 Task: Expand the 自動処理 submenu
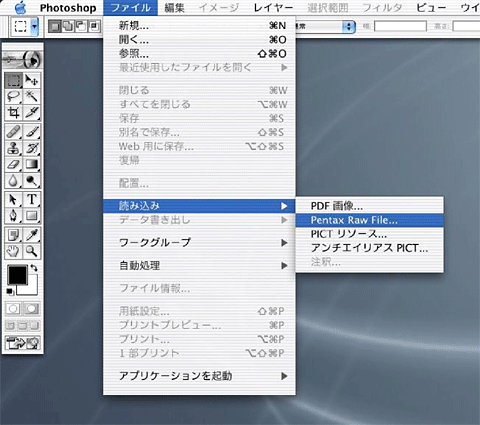click(199, 266)
